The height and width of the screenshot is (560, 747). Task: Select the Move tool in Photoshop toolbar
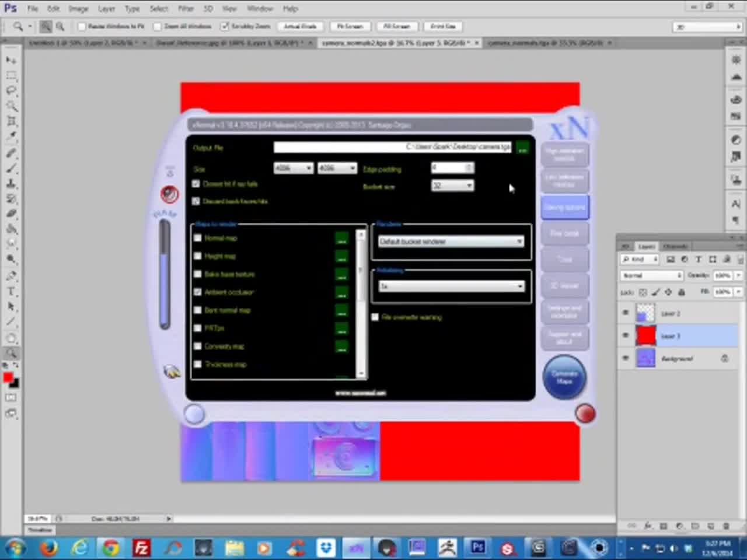pos(11,60)
